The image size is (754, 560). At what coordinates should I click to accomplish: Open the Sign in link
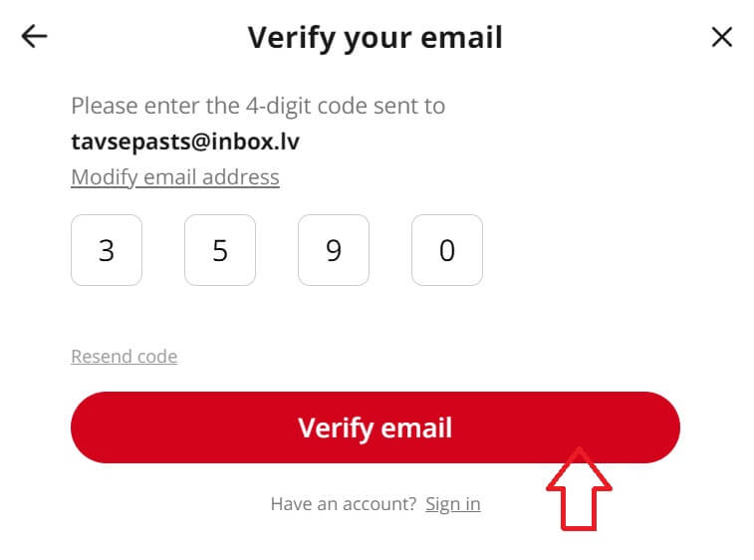(x=452, y=504)
